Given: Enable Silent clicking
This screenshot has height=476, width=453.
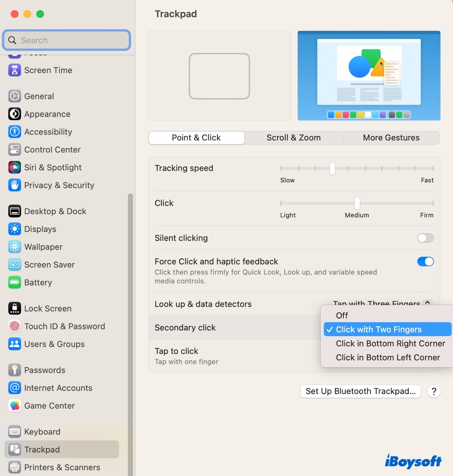Looking at the screenshot, I should (x=425, y=238).
